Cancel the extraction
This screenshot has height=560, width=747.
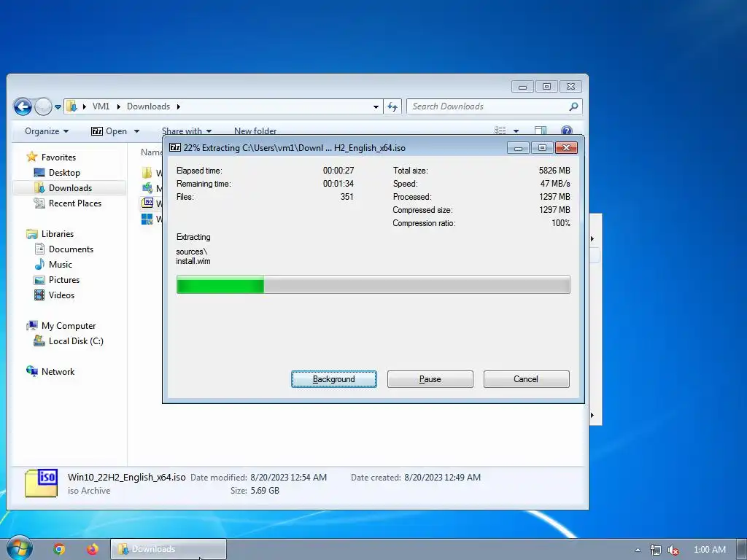527,379
